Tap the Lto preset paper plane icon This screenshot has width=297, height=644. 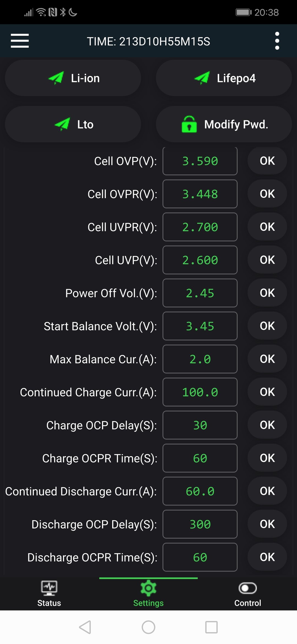point(62,124)
